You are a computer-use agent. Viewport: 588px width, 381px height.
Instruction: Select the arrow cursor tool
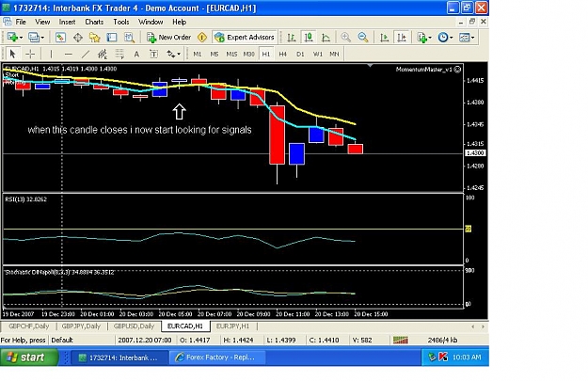click(x=13, y=54)
